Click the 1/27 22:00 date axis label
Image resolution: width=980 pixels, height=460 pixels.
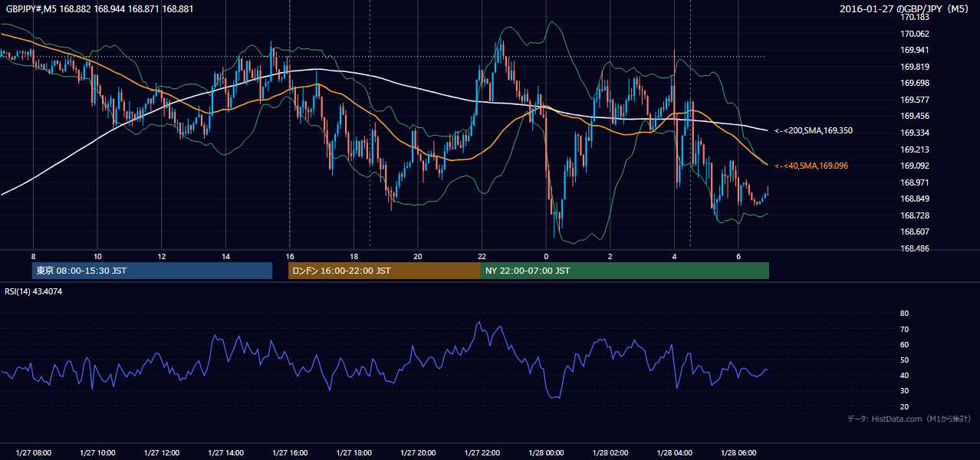coord(482,453)
